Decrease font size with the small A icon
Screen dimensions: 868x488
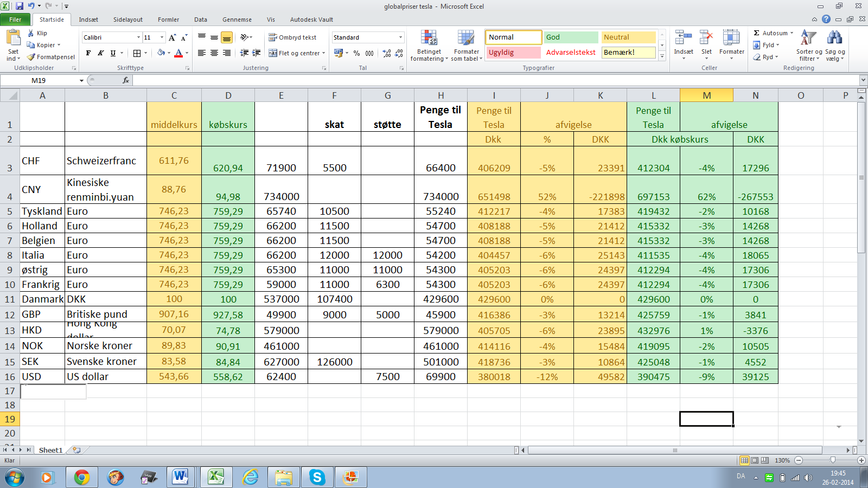184,37
